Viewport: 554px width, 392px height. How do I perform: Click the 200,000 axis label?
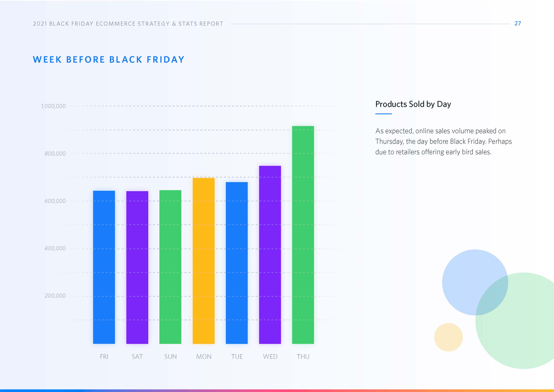[x=55, y=296]
